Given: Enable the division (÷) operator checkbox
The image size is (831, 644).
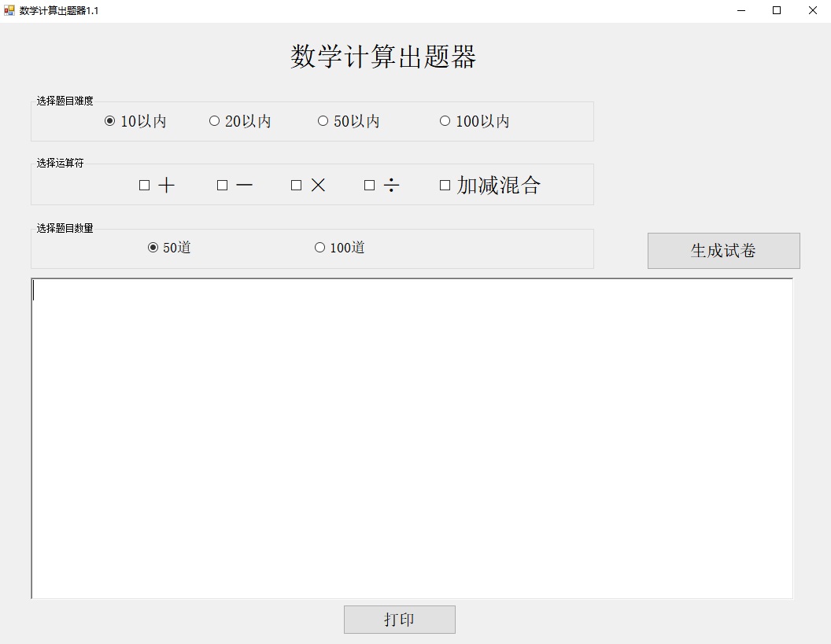Looking at the screenshot, I should click(x=382, y=185).
